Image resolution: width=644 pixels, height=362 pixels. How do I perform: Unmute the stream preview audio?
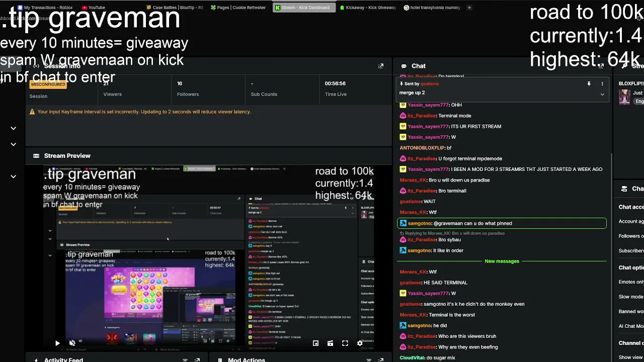[x=72, y=343]
